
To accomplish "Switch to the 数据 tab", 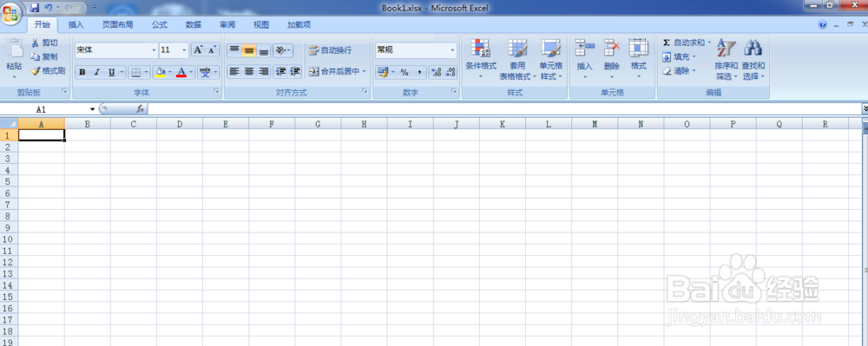I will 194,25.
